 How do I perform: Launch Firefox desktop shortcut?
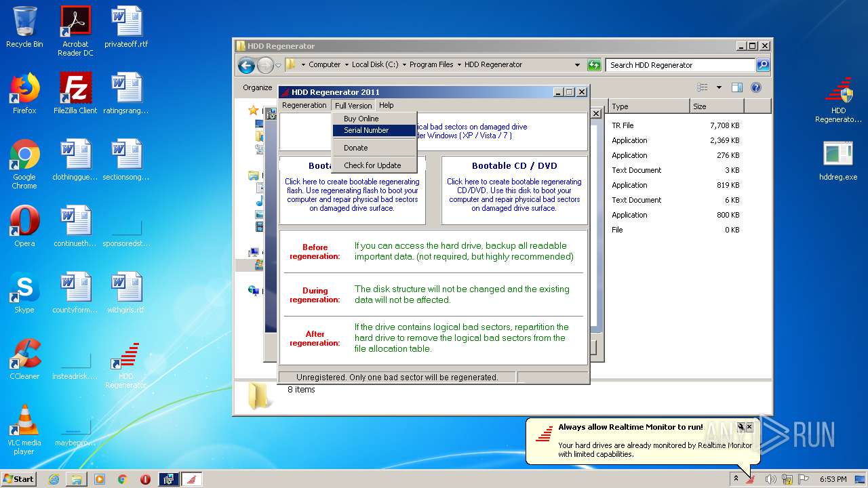(24, 94)
